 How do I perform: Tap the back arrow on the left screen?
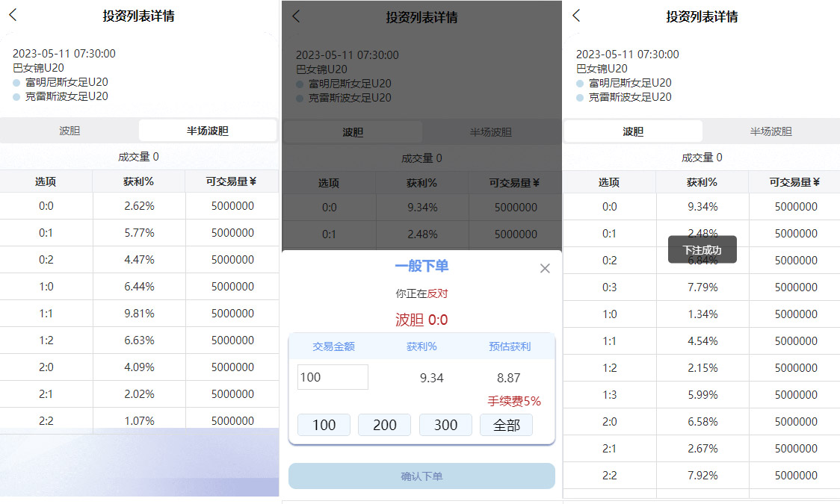click(13, 16)
